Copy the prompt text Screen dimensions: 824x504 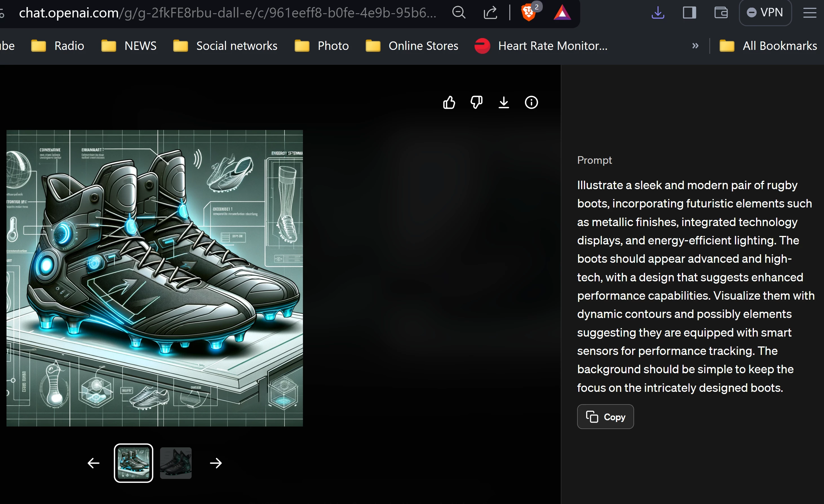[605, 417]
